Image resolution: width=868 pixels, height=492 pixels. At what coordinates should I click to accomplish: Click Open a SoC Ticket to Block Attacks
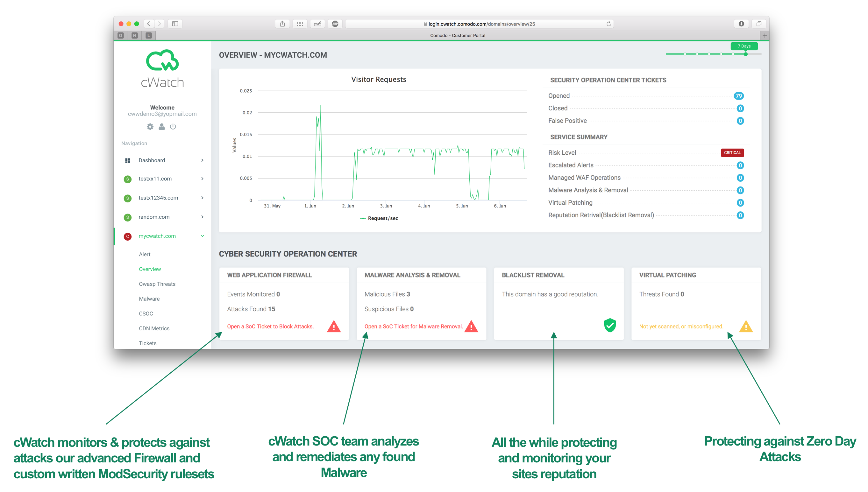coord(270,327)
